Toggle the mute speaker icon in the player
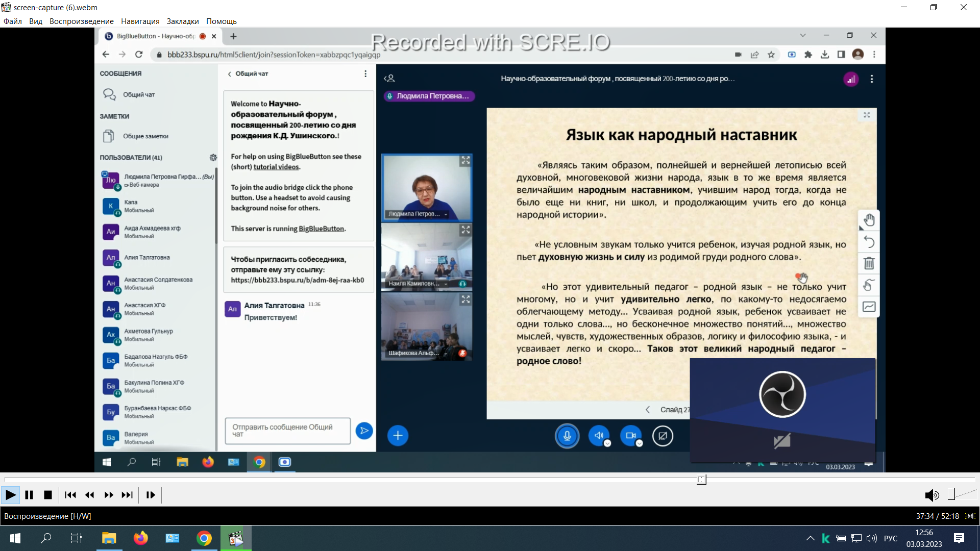This screenshot has height=551, width=980. click(932, 495)
